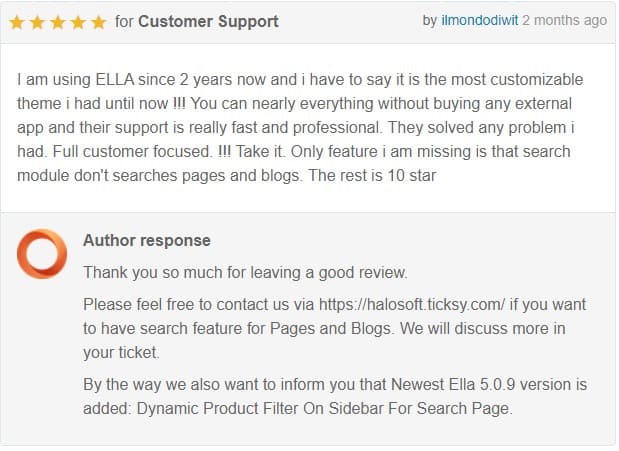This screenshot has width=619, height=451.
Task: Click the "discuss more in your ticket" line
Action: [324, 340]
